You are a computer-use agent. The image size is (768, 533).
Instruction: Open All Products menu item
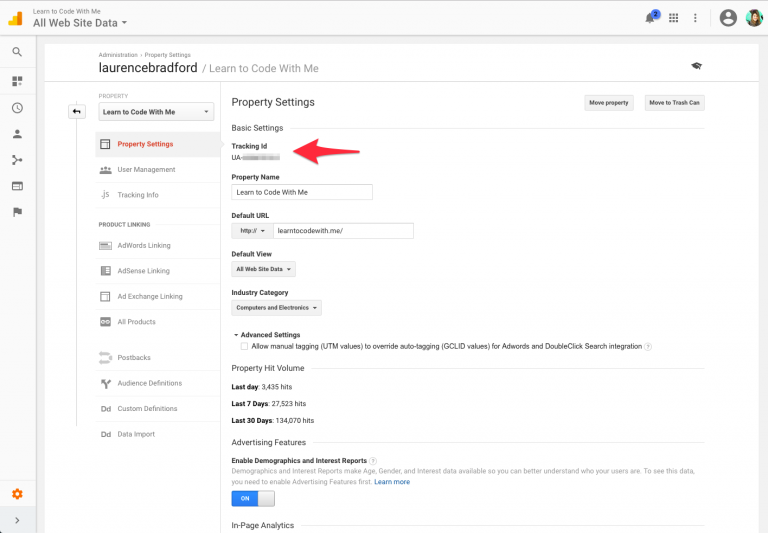157,322
